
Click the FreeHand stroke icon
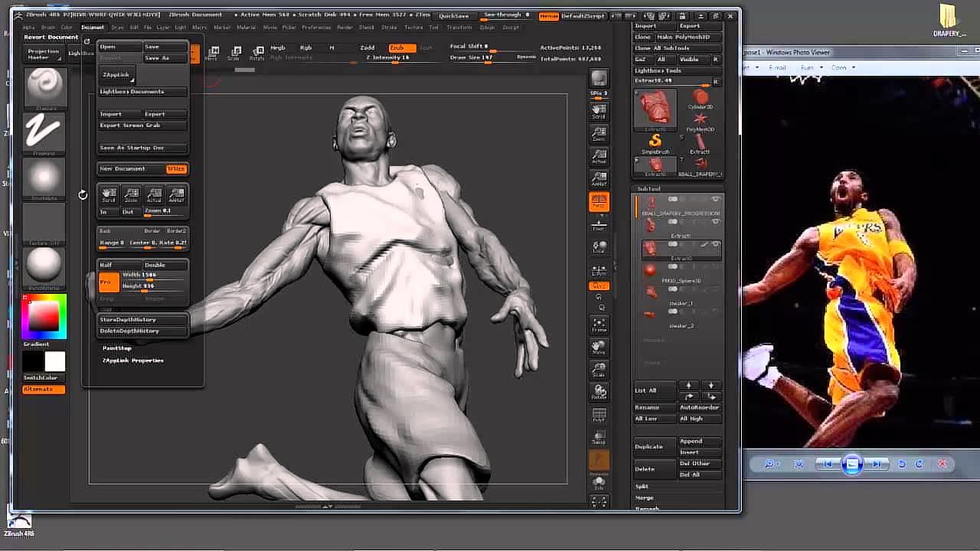pyautogui.click(x=44, y=132)
